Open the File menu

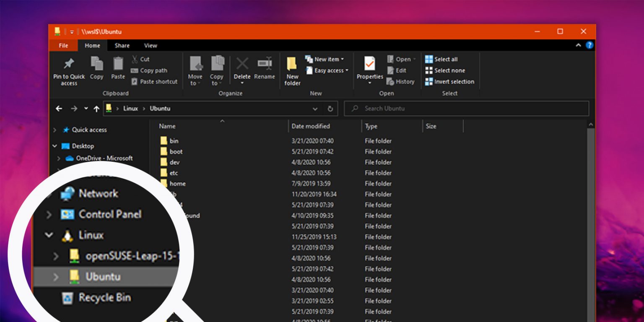(63, 45)
